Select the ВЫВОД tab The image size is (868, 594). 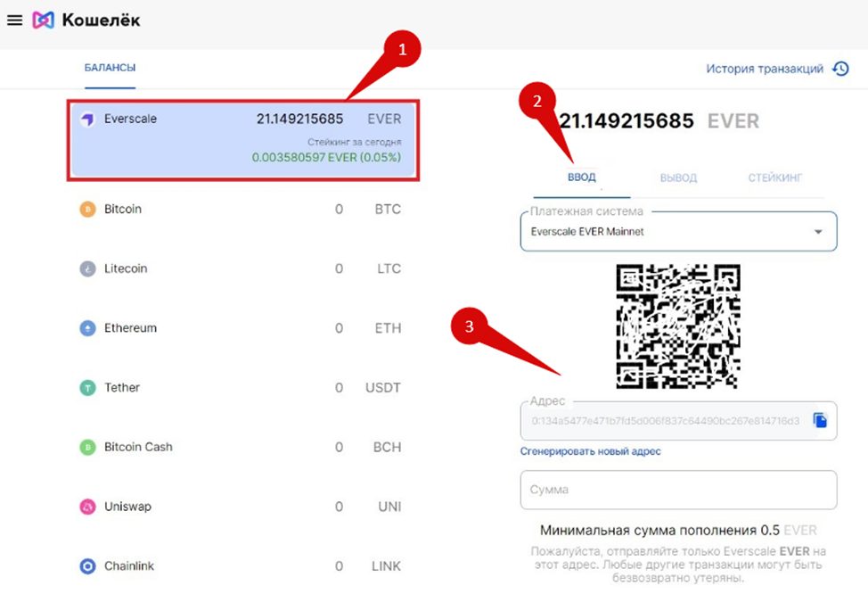tap(678, 177)
